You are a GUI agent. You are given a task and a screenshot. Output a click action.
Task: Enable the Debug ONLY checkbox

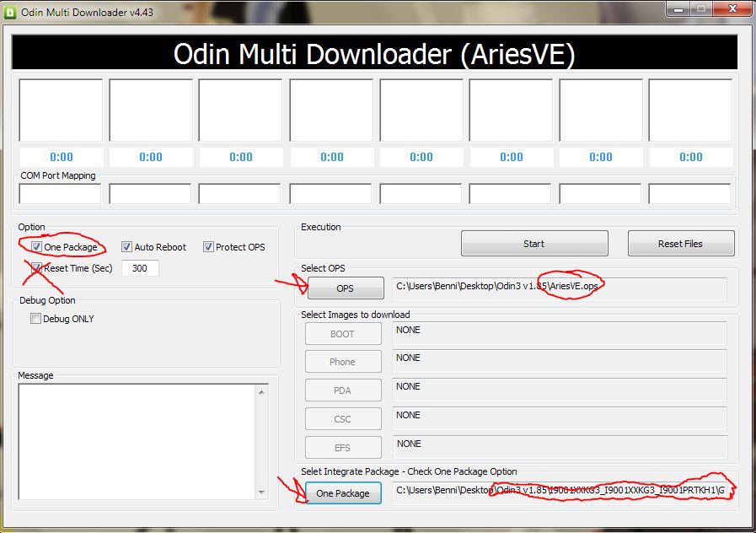pyautogui.click(x=35, y=318)
